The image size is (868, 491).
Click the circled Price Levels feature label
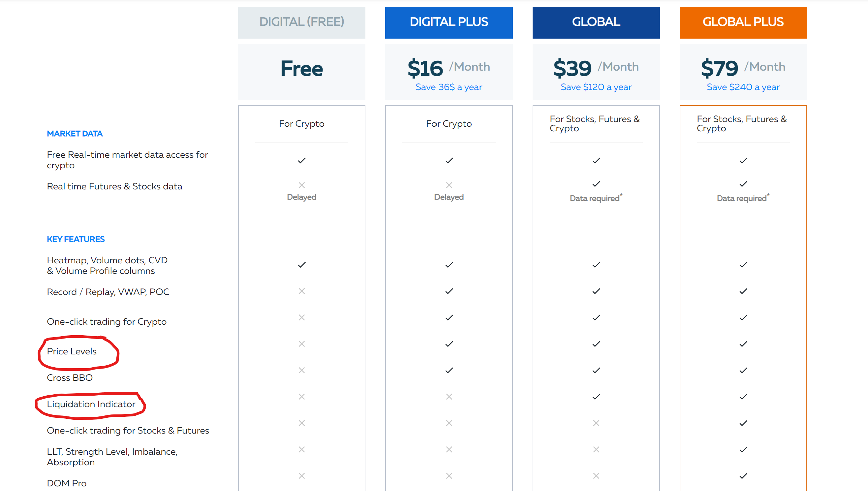point(72,351)
